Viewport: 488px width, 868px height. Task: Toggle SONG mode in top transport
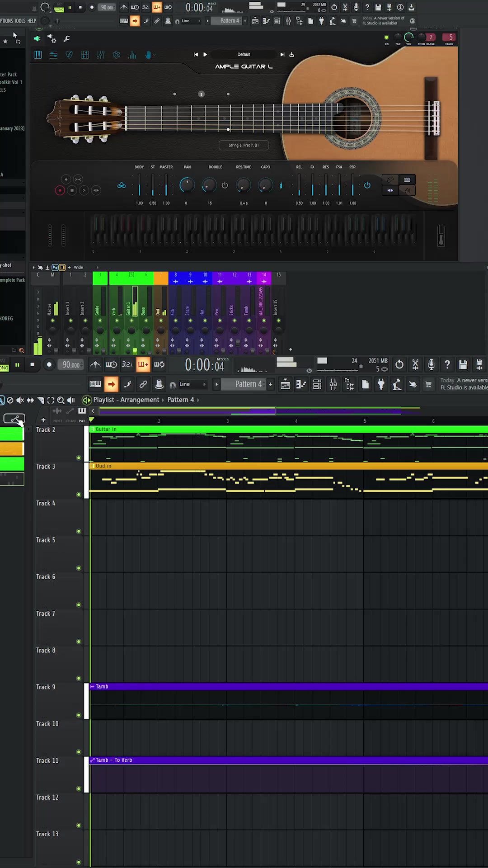59,9
